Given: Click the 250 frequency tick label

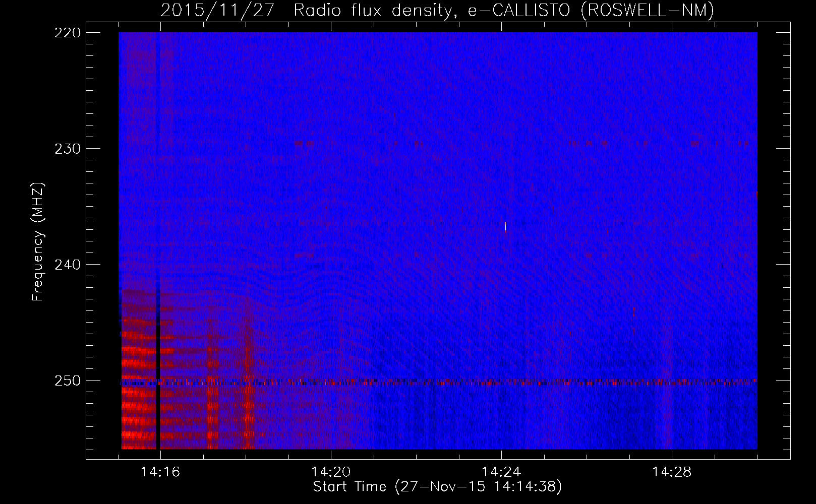Looking at the screenshot, I should point(67,381).
